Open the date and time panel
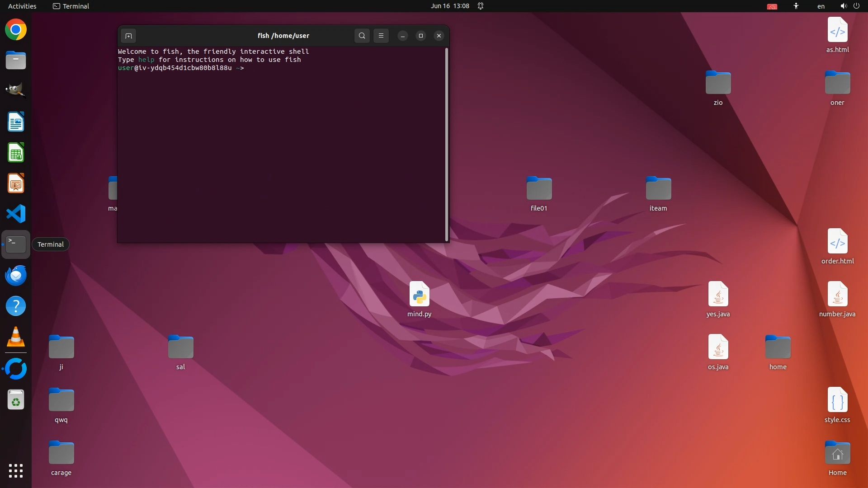This screenshot has height=488, width=868. coord(449,6)
